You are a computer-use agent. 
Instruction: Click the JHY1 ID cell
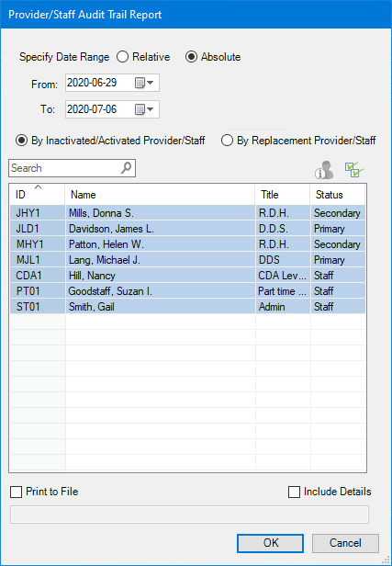pyautogui.click(x=38, y=213)
